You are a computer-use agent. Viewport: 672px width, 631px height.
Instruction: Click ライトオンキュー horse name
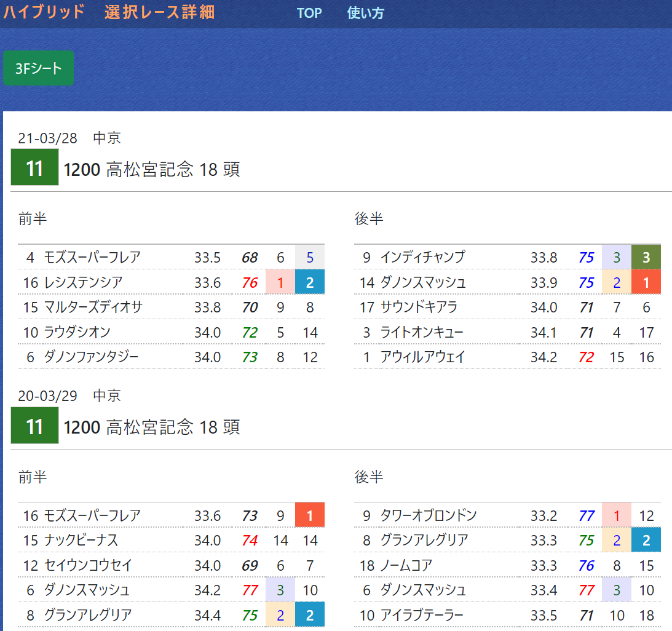click(x=422, y=332)
